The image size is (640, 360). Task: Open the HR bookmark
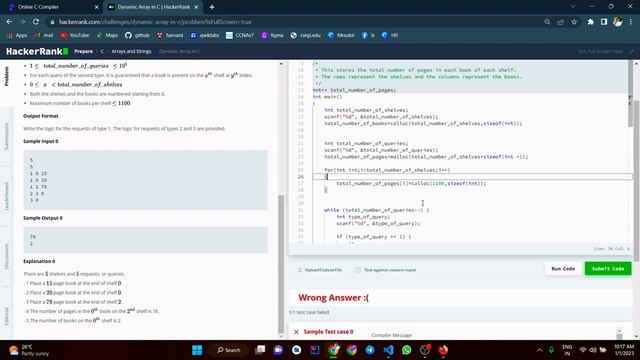click(389, 36)
